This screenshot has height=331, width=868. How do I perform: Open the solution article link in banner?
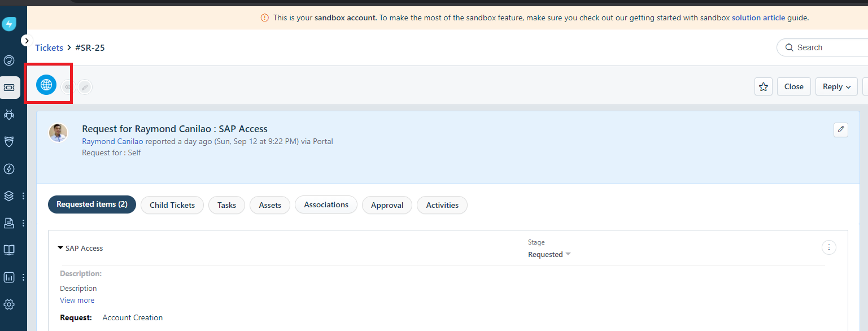click(758, 18)
